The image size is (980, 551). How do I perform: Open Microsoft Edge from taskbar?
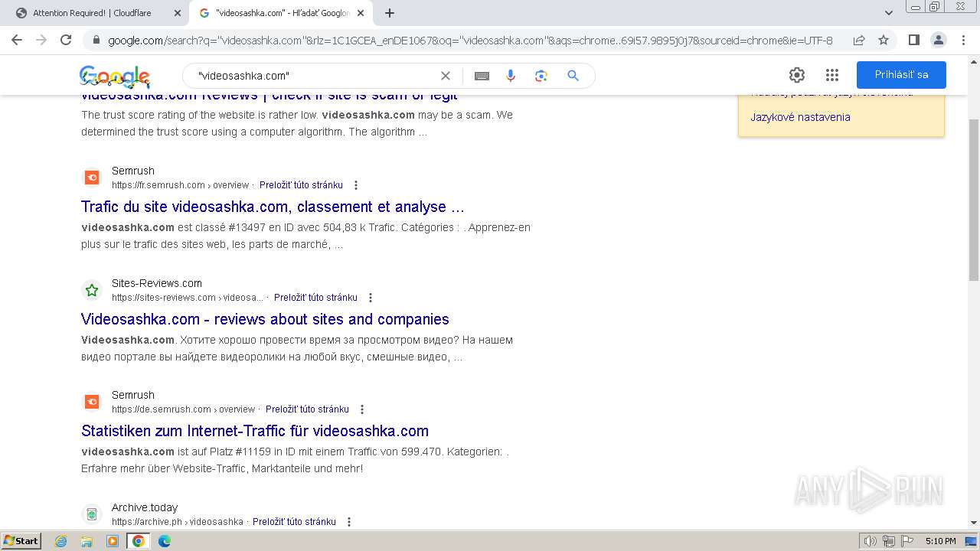[165, 541]
